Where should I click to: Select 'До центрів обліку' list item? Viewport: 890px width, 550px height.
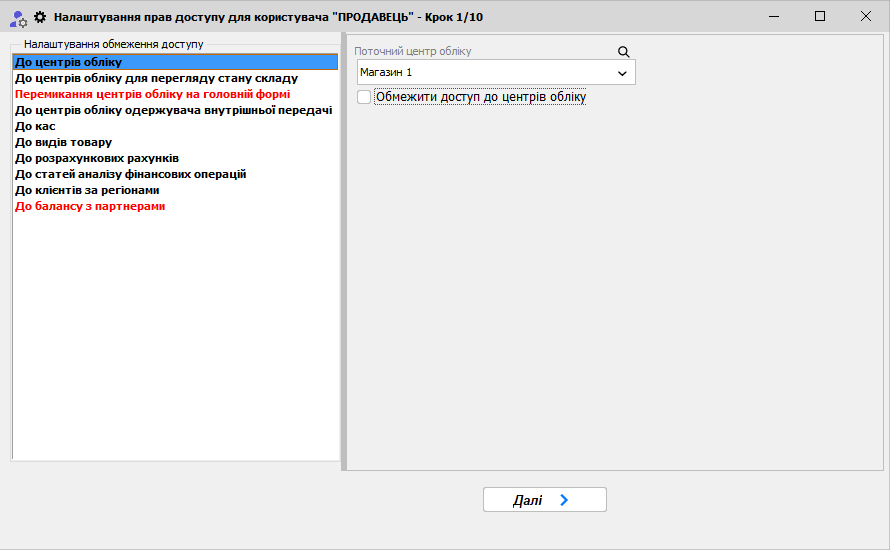pyautogui.click(x=68, y=63)
